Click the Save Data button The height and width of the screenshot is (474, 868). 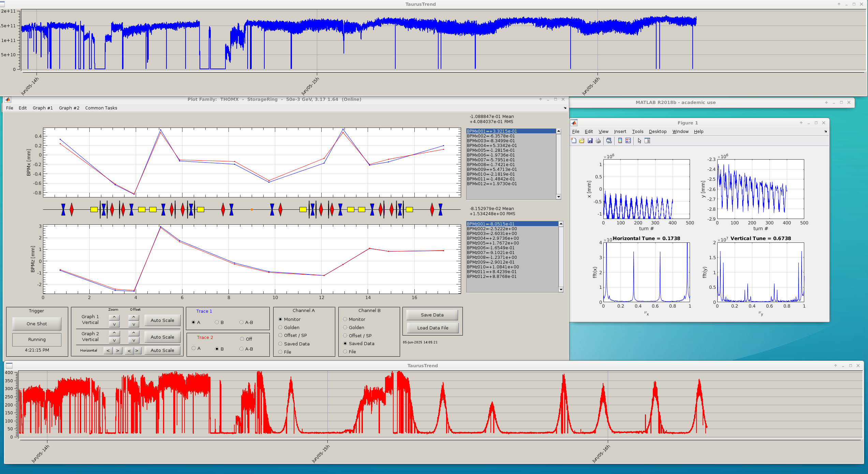pos(432,315)
